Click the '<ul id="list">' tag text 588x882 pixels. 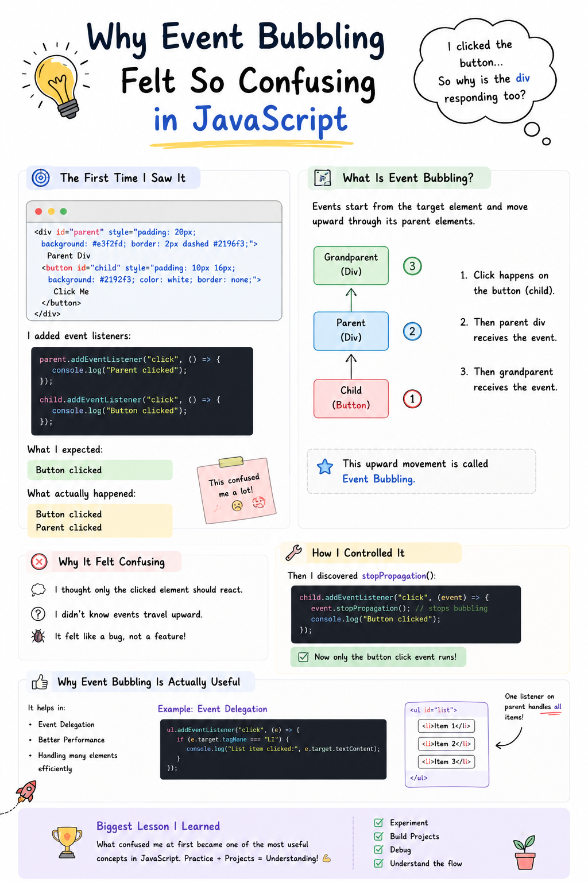coord(434,710)
